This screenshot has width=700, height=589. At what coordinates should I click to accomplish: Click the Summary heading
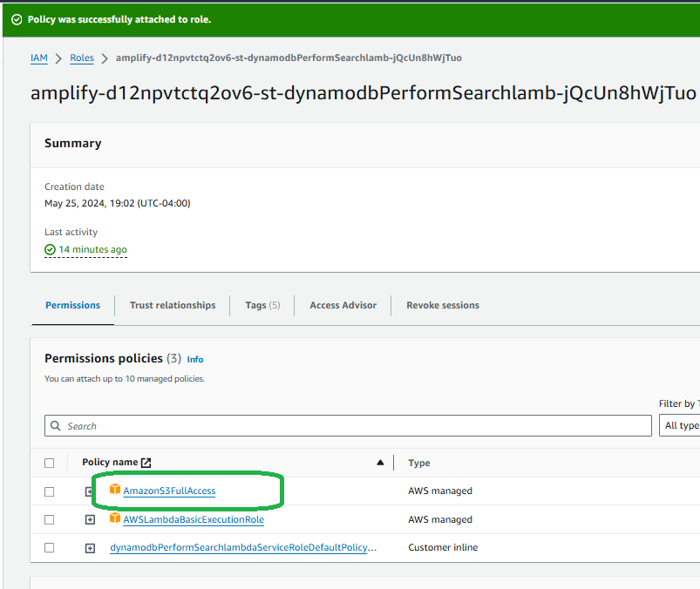point(72,143)
